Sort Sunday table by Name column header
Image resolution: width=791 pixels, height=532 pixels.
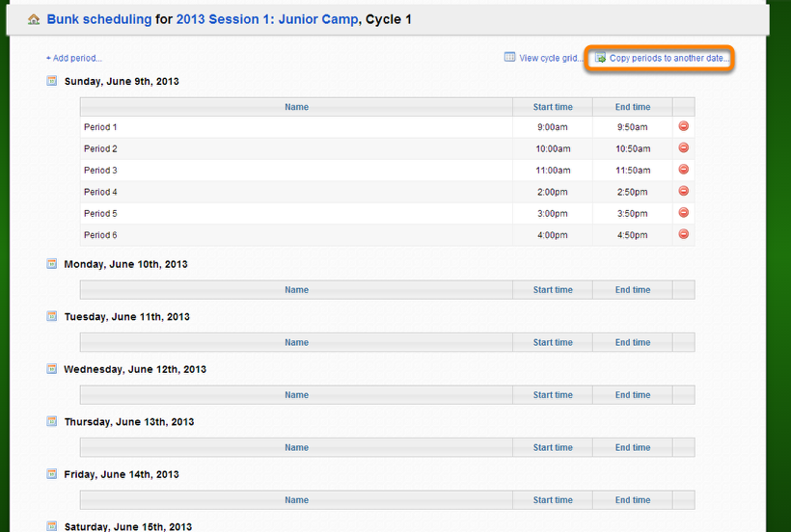coord(297,107)
